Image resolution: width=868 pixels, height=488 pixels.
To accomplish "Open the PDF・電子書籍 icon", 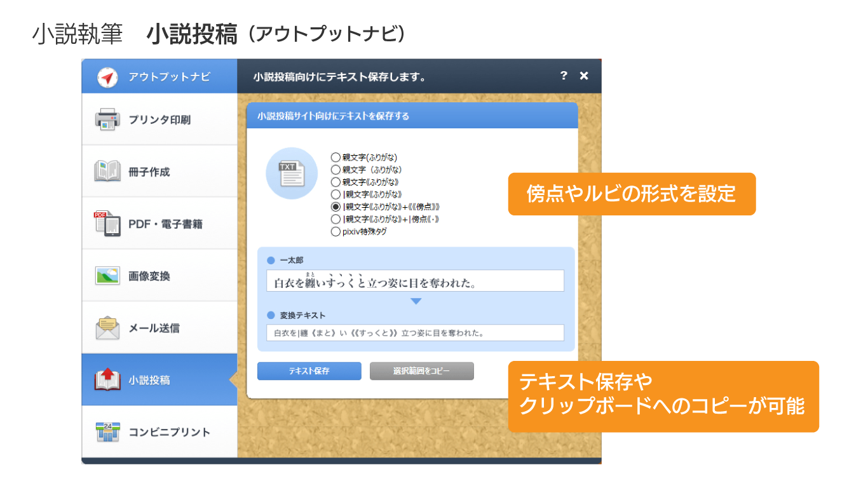I will 107,224.
